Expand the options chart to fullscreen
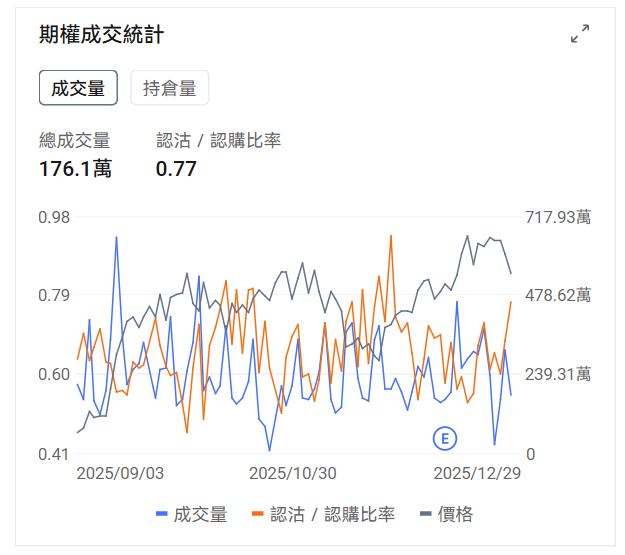This screenshot has height=555, width=625. (x=580, y=35)
